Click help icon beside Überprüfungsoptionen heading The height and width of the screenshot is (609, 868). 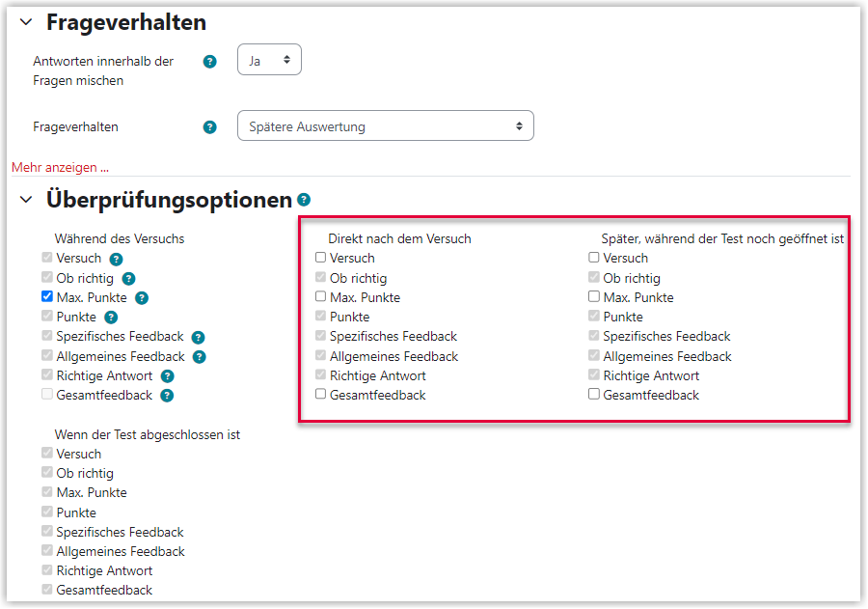304,200
